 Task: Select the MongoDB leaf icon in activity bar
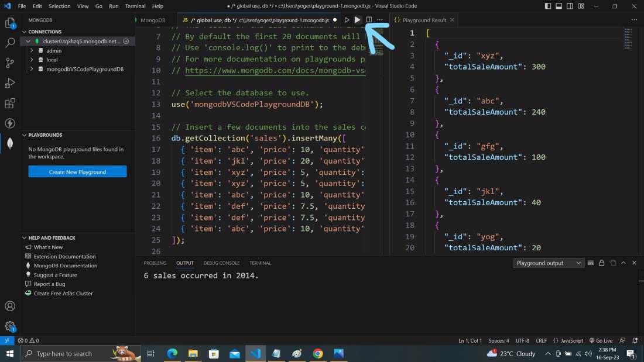tap(10, 143)
